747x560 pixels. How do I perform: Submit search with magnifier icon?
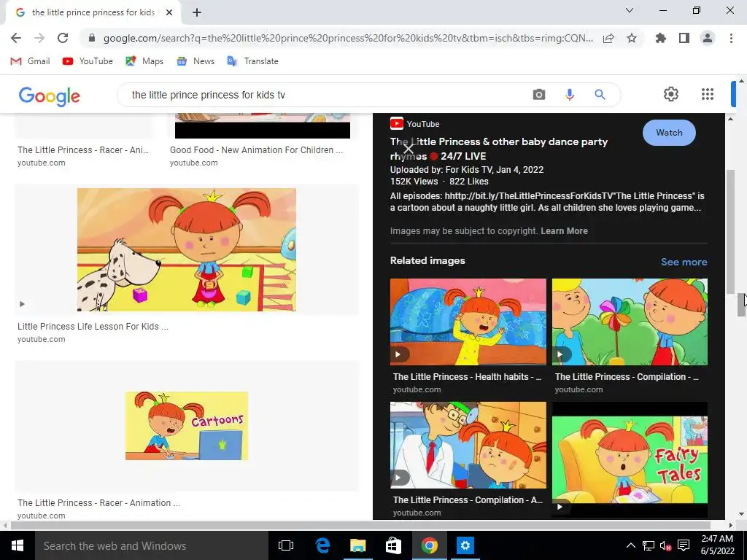coord(600,95)
